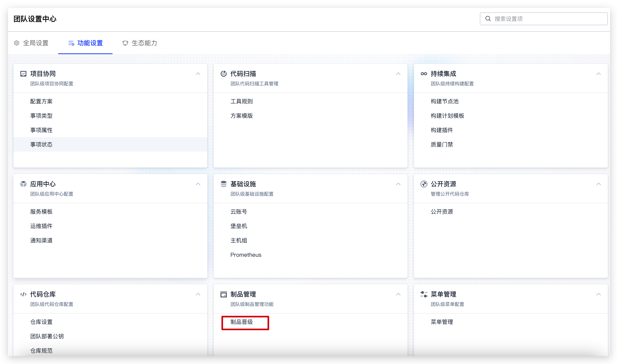This screenshot has height=364, width=618.
Task: Collapse the 公开资源 card
Action: click(x=598, y=184)
